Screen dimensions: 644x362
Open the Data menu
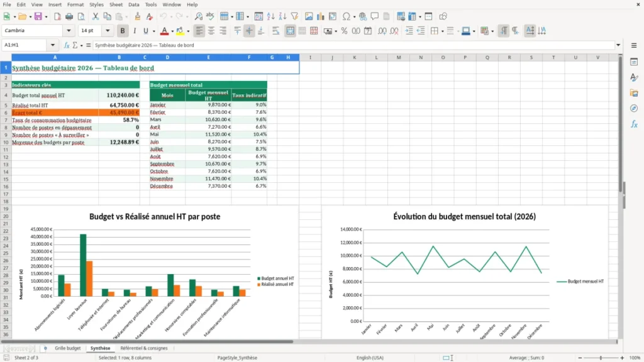pyautogui.click(x=134, y=4)
